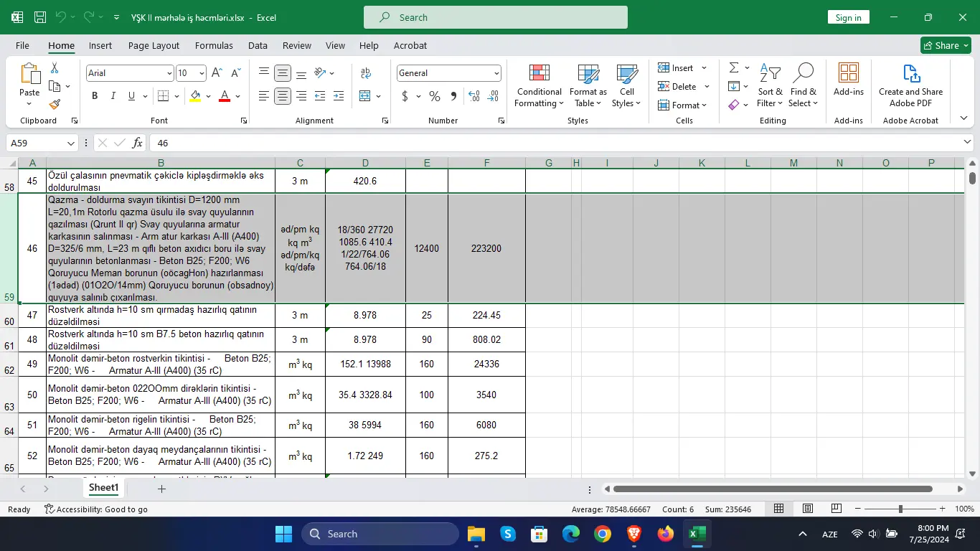This screenshot has width=980, height=551.
Task: Open Brave browser from the taskbar
Action: (x=633, y=534)
